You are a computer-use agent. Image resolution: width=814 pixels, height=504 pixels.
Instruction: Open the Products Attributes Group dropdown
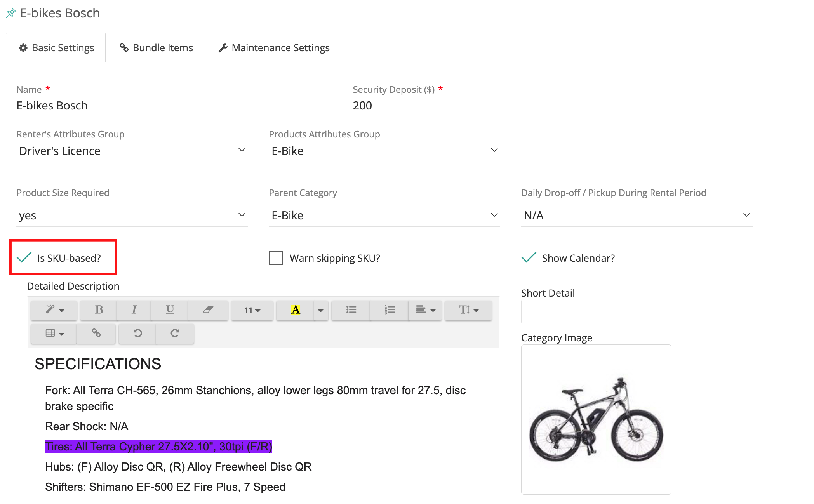tap(384, 151)
